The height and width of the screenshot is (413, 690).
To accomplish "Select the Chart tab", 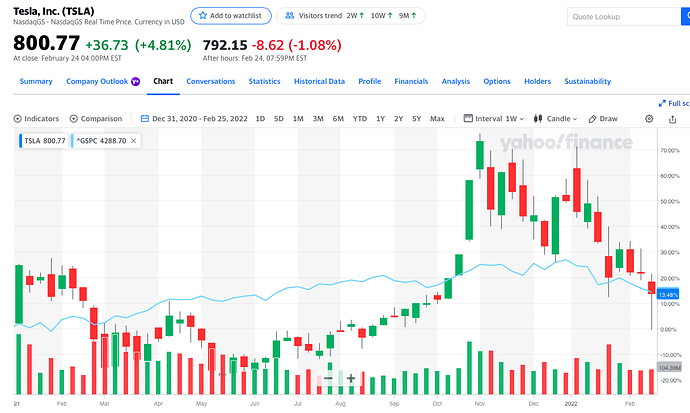I will (163, 81).
